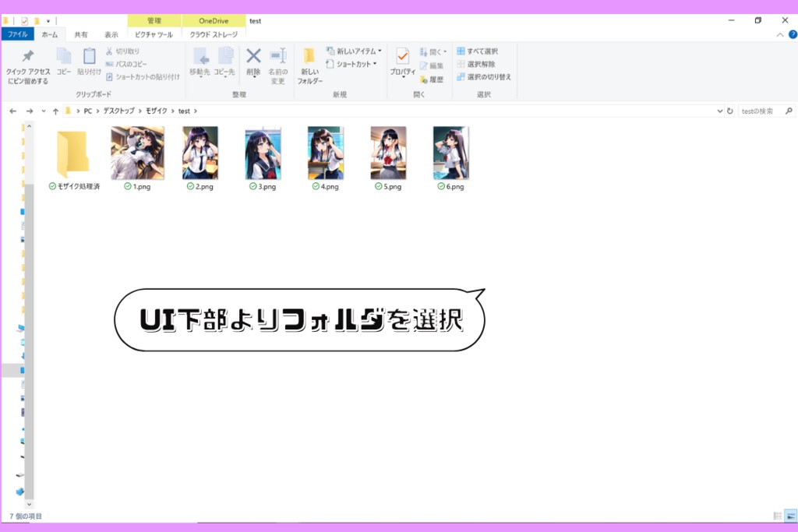Click the up-one-level navigation button

click(55, 111)
